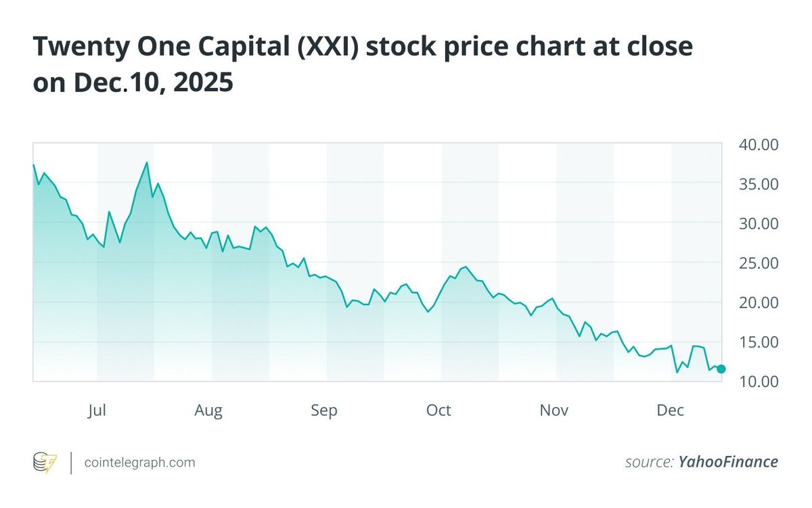Select the Jul label on the x-axis
This screenshot has height=508, width=812.
(98, 411)
